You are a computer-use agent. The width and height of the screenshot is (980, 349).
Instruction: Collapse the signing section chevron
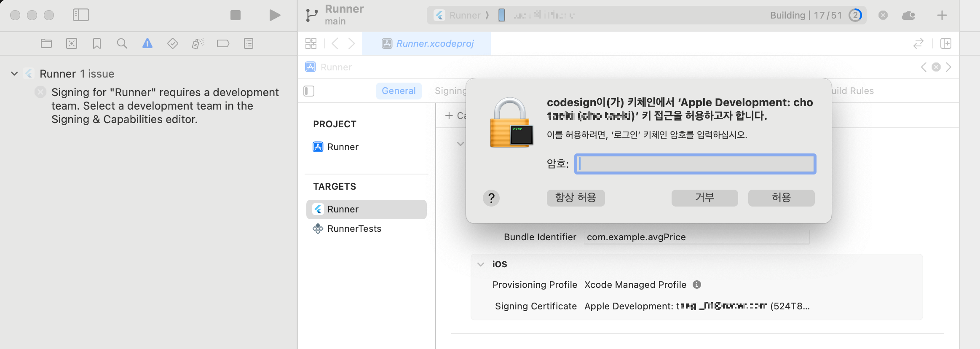461,144
